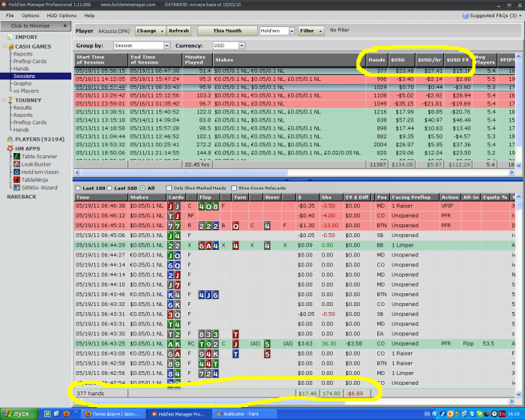Sort by $USD EV column header
Screen dimensions: 525x420
[458, 60]
